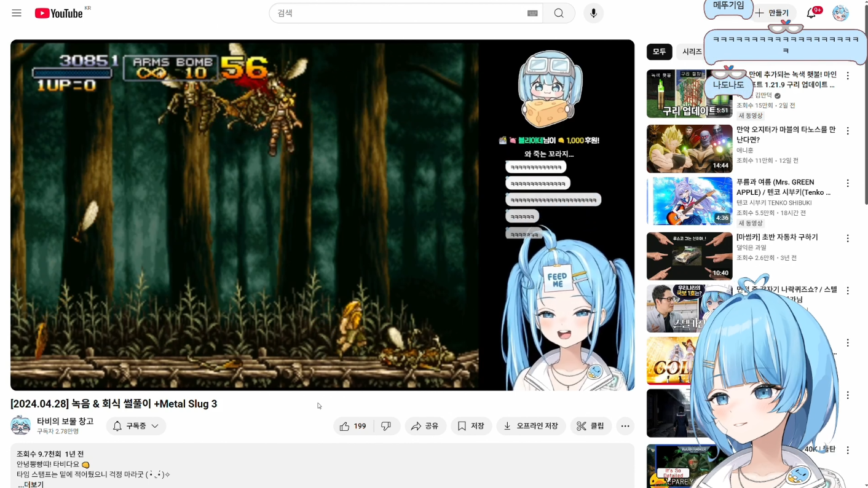This screenshot has height=488, width=868.
Task: Open 덜익은 과일 channel name
Action: [x=751, y=248]
